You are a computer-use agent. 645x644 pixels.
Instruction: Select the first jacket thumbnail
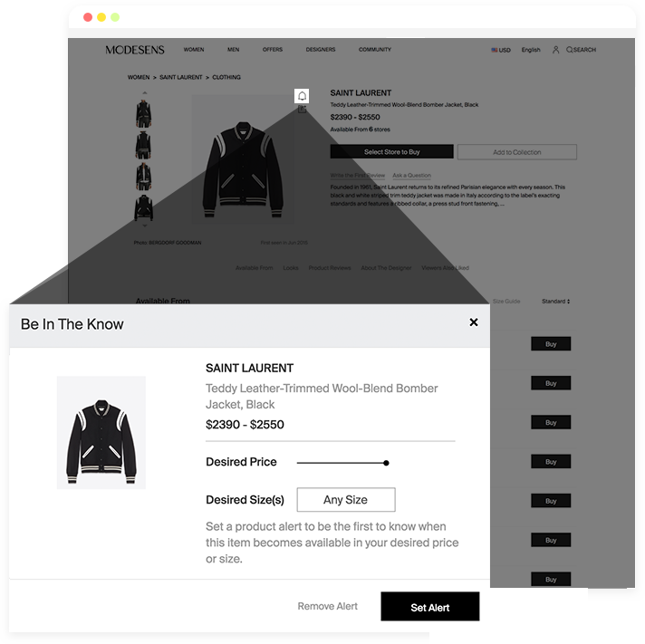point(143,113)
